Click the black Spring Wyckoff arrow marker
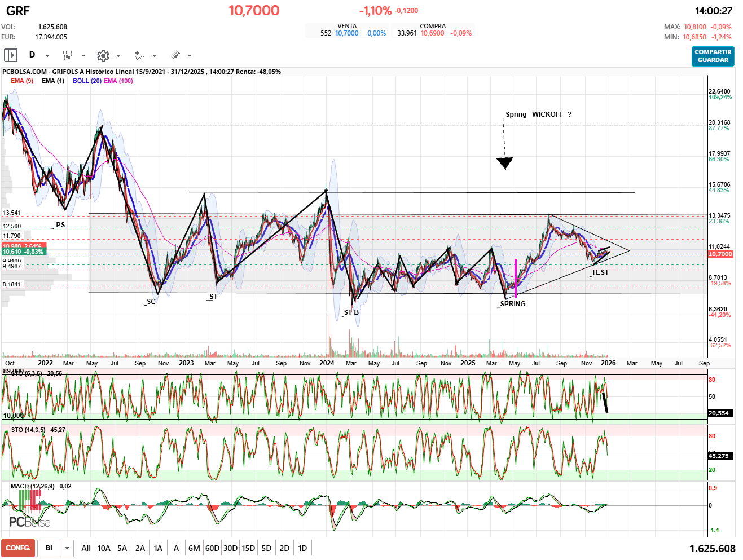The height and width of the screenshot is (560, 743). coord(504,163)
